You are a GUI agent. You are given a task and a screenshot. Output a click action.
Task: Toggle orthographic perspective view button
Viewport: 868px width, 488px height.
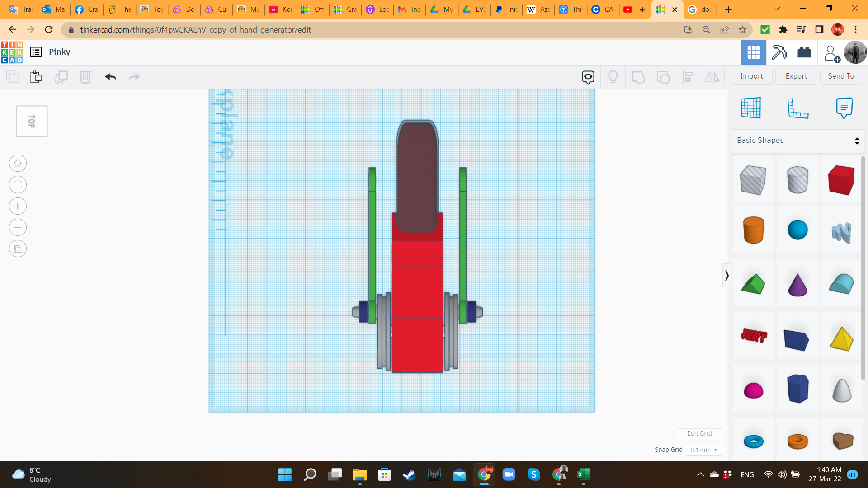point(18,249)
